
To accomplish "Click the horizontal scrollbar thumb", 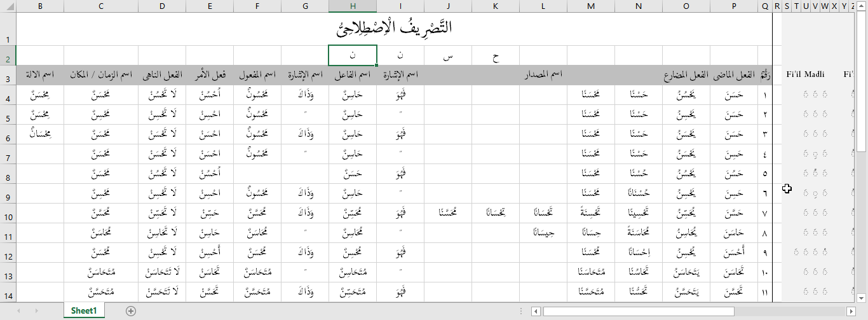I will coord(638,311).
